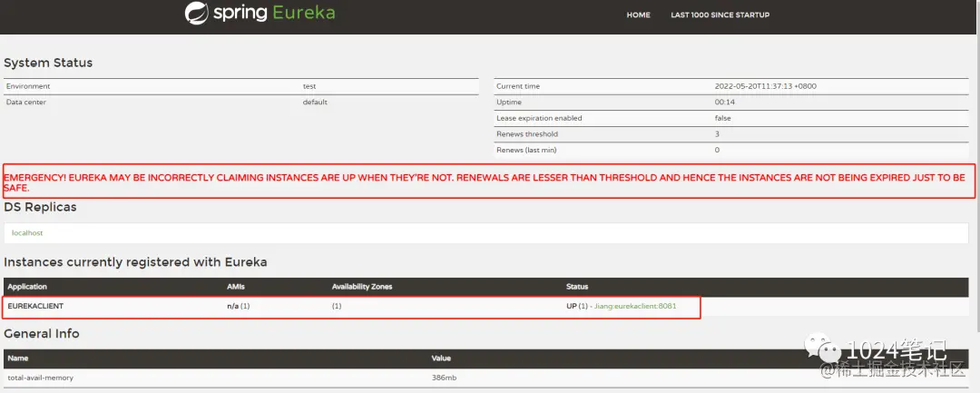Click the Uptime value 00:14

click(724, 102)
